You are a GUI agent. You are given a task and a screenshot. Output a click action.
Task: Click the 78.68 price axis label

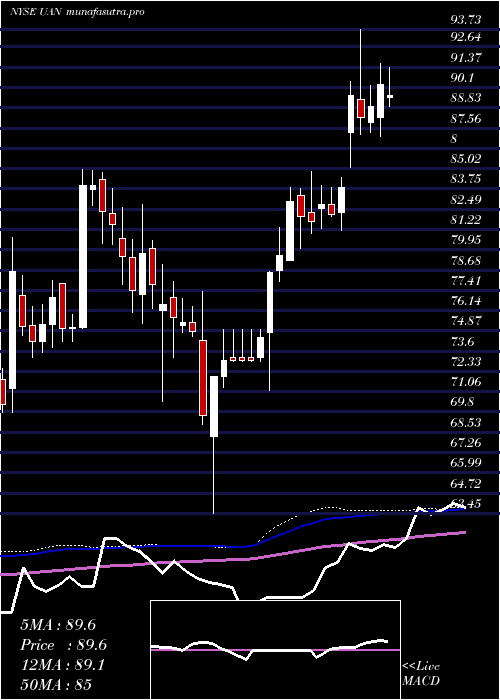[466, 261]
